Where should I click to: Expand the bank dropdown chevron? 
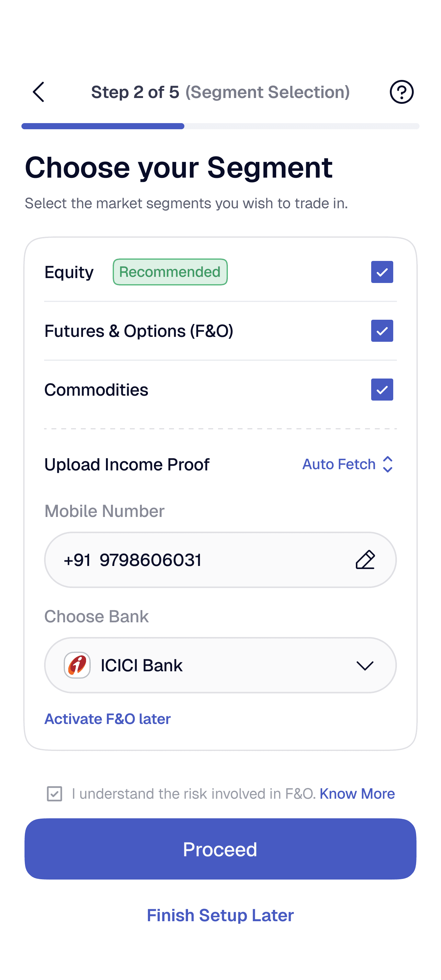365,665
